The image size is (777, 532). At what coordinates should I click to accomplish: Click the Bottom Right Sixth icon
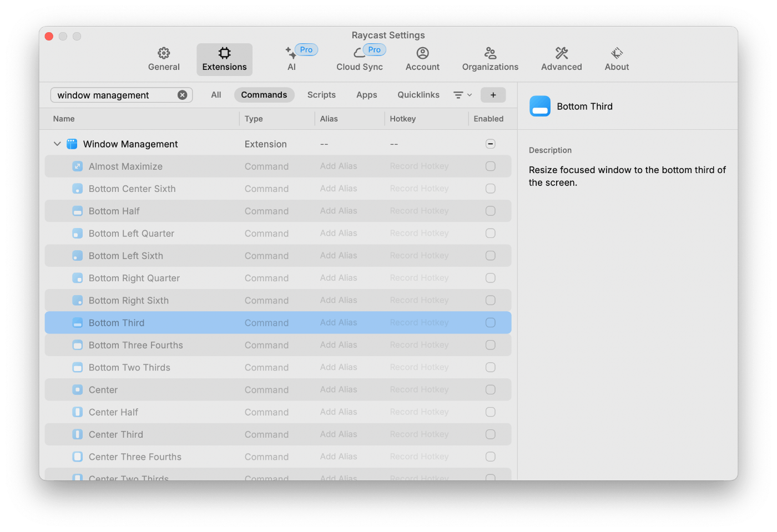pyautogui.click(x=78, y=300)
